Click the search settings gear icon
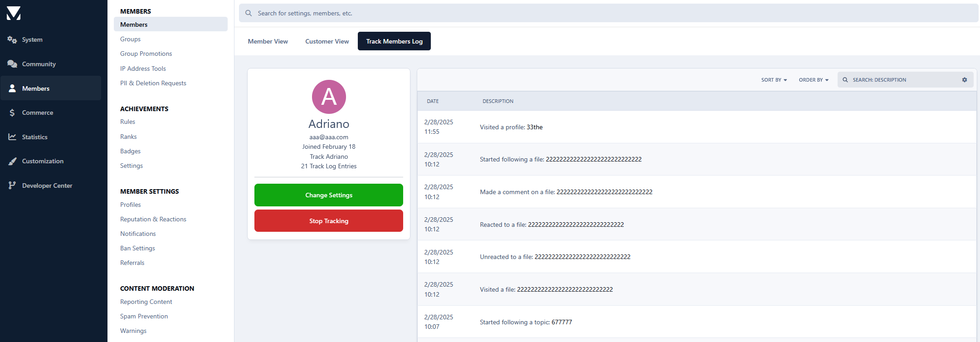This screenshot has height=342, width=980. pyautogui.click(x=964, y=80)
